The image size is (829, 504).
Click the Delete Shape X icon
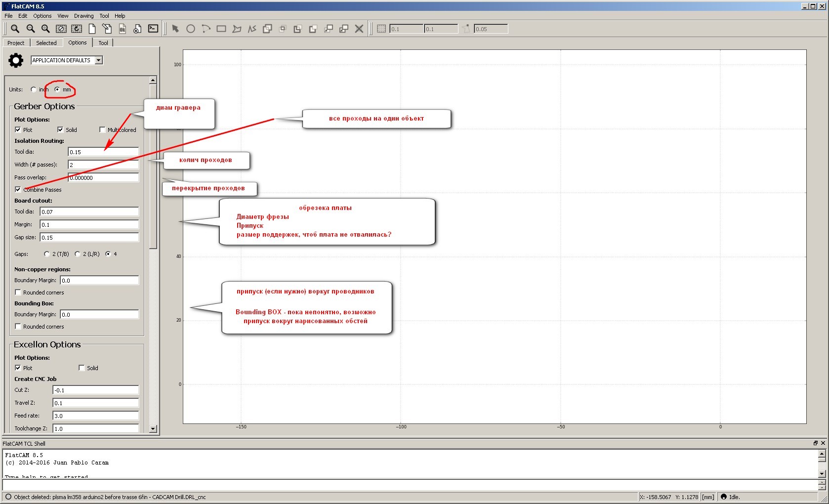point(359,29)
